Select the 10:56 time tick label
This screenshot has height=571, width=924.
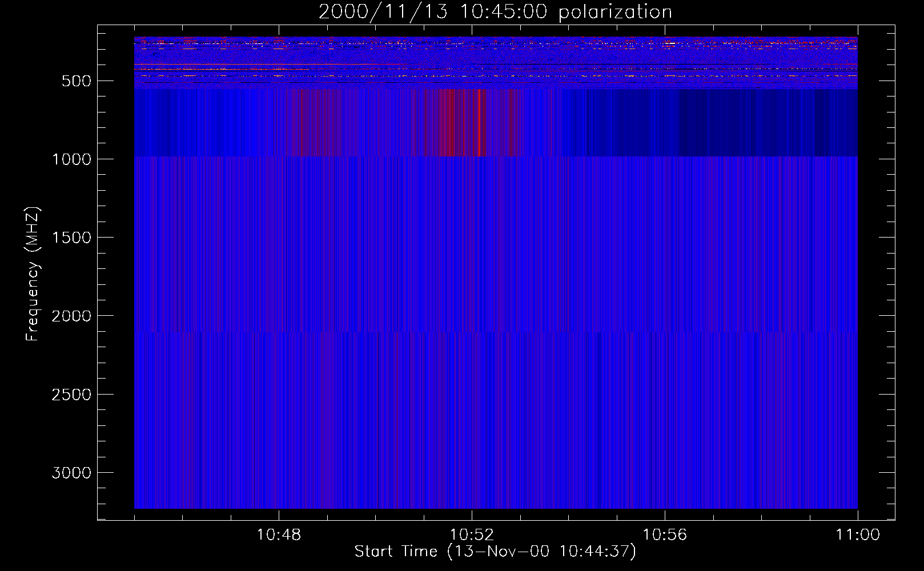665,535
